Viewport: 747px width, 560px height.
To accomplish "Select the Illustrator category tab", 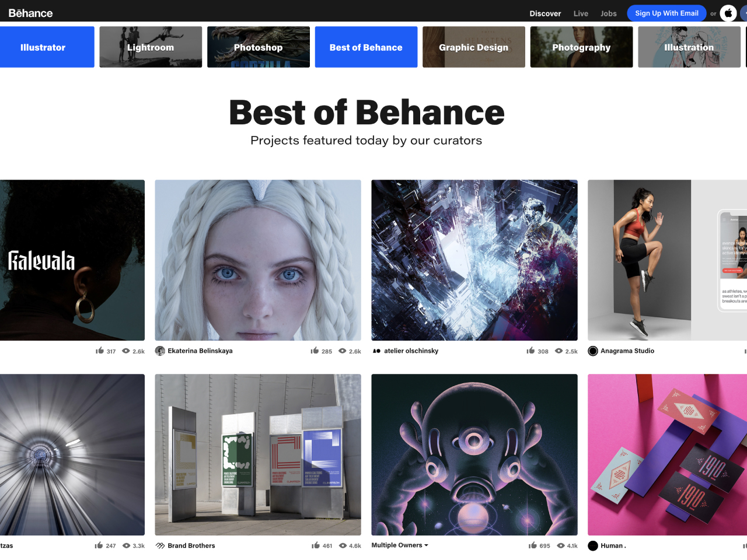I will [47, 47].
